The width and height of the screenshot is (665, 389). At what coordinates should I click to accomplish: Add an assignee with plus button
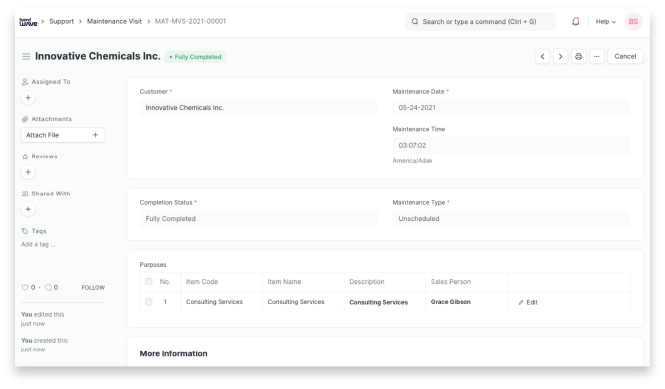[x=28, y=98]
